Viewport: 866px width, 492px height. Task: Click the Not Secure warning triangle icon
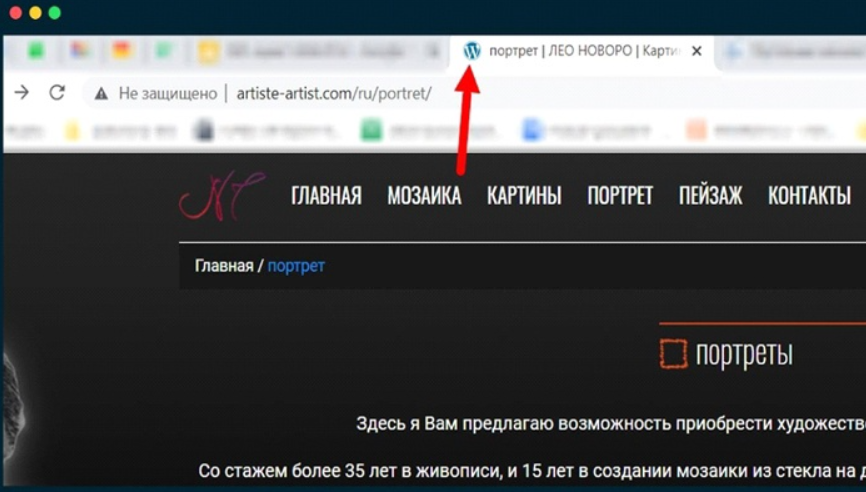tap(101, 94)
